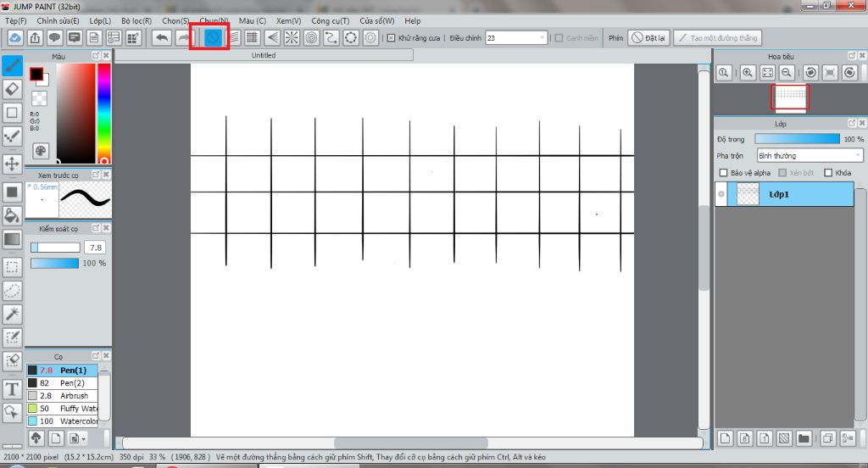Select the Fill rectangle tool
This screenshot has height=468, width=868.
(x=12, y=192)
